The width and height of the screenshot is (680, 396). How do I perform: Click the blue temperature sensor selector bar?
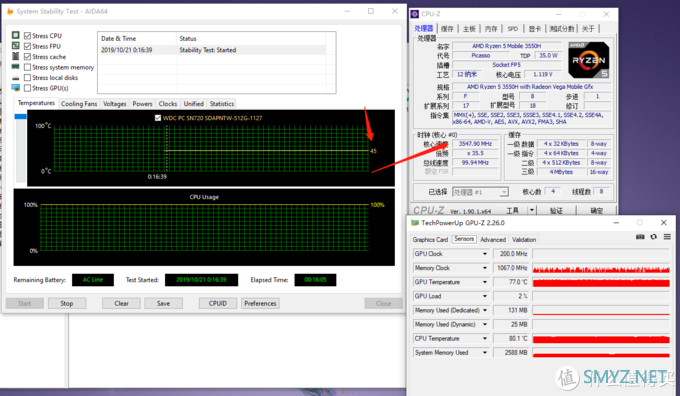coord(20,116)
